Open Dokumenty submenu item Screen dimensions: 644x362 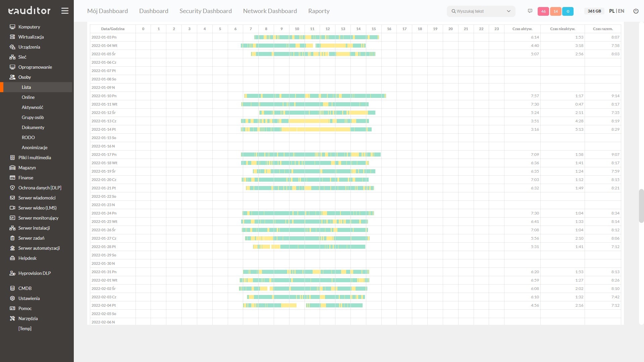click(33, 127)
